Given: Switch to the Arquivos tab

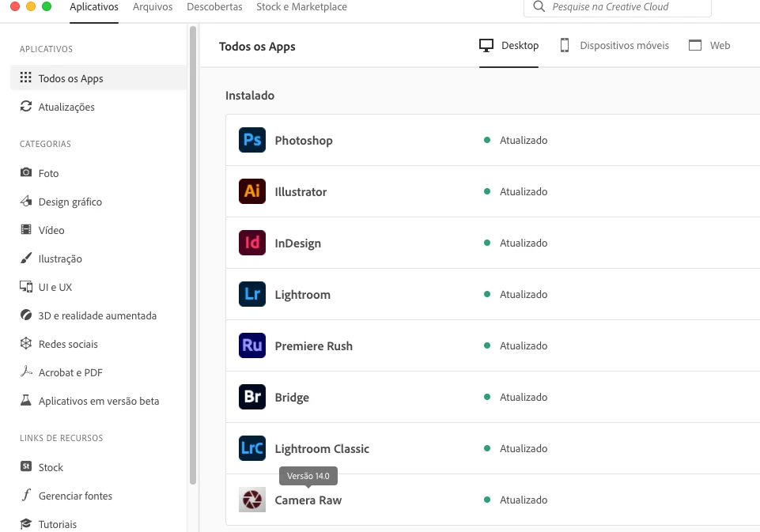Looking at the screenshot, I should click(x=153, y=7).
